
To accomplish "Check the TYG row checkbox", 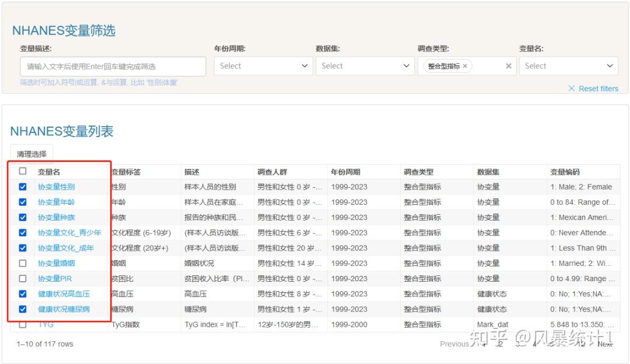I will click(23, 324).
